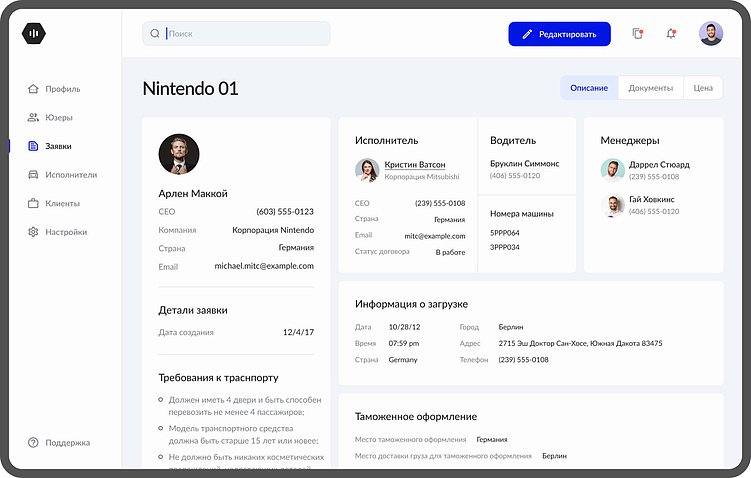Open notifications bell icon
Screen dimensions: 751x478
671,34
